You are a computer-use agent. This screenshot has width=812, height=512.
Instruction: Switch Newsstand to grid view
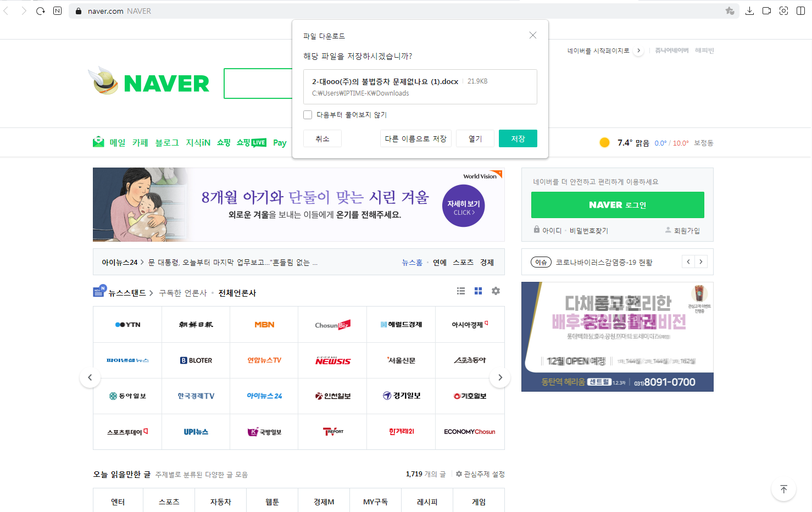479,291
